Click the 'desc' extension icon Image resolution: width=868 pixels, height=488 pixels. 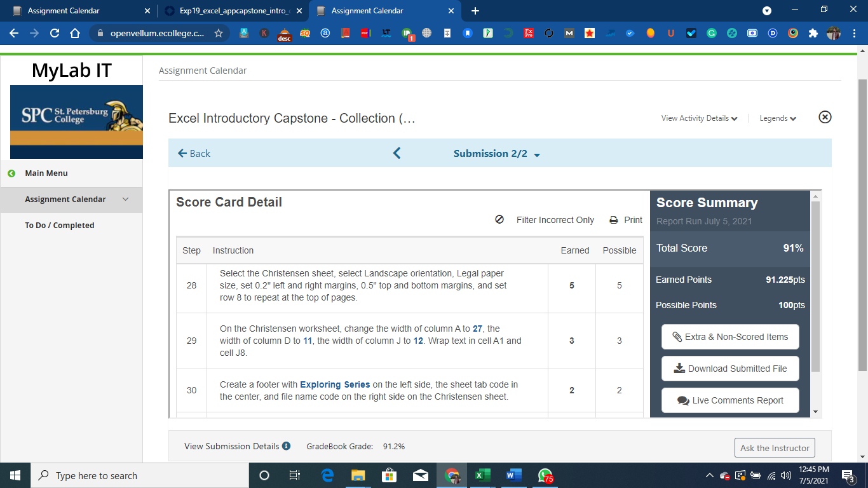285,34
